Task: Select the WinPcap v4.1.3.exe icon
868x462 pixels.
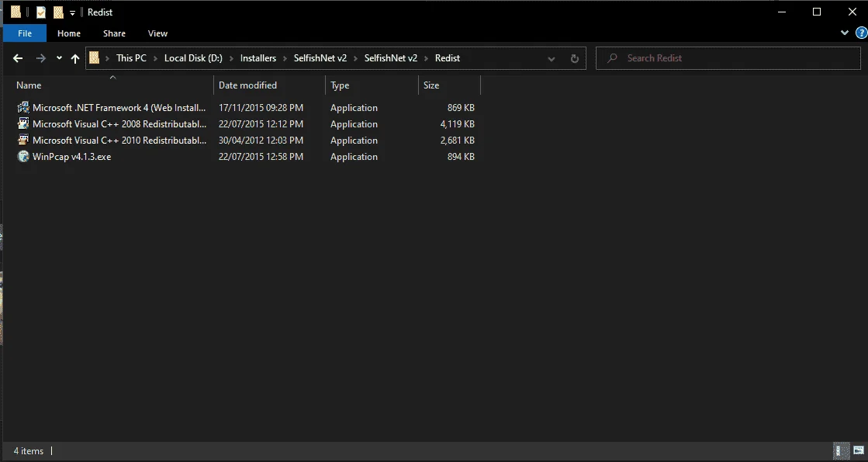Action: 23,157
